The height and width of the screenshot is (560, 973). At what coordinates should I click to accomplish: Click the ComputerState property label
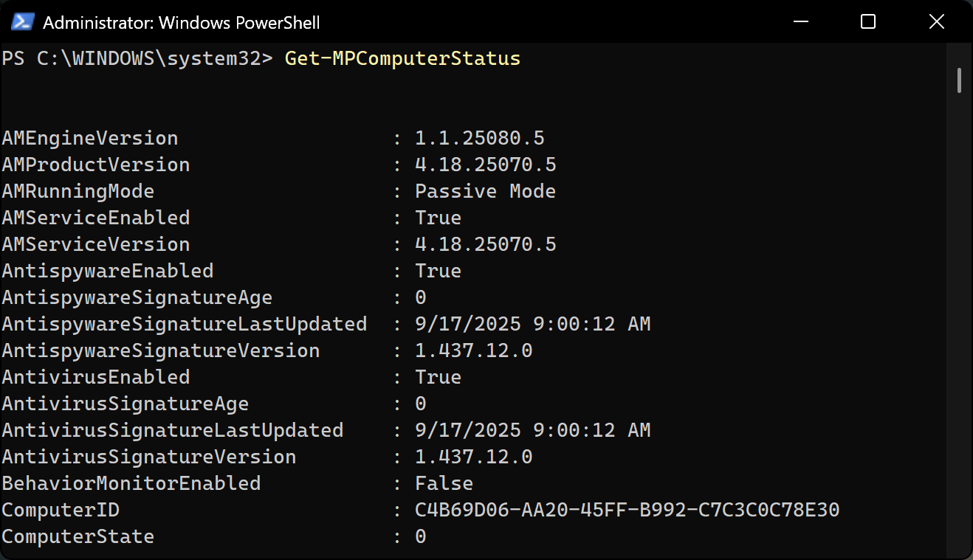78,536
